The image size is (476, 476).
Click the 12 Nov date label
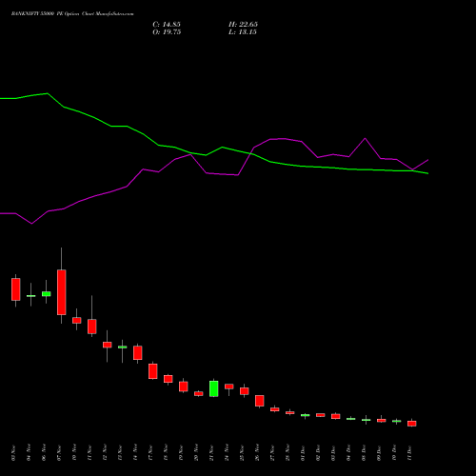click(x=105, y=453)
